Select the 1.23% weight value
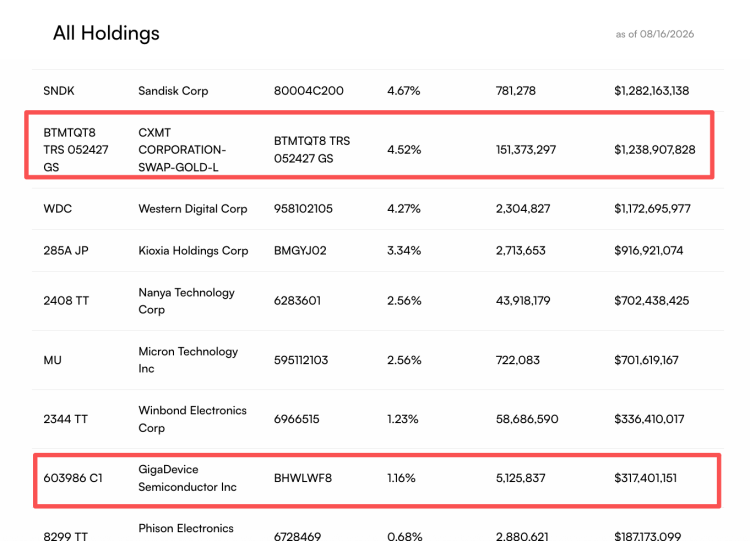 [403, 420]
